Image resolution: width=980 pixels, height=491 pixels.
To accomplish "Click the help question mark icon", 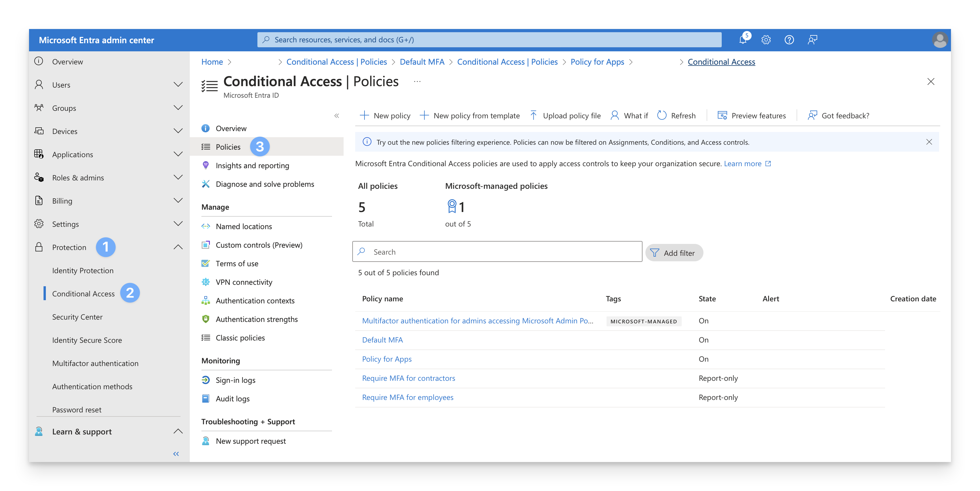I will coord(789,39).
